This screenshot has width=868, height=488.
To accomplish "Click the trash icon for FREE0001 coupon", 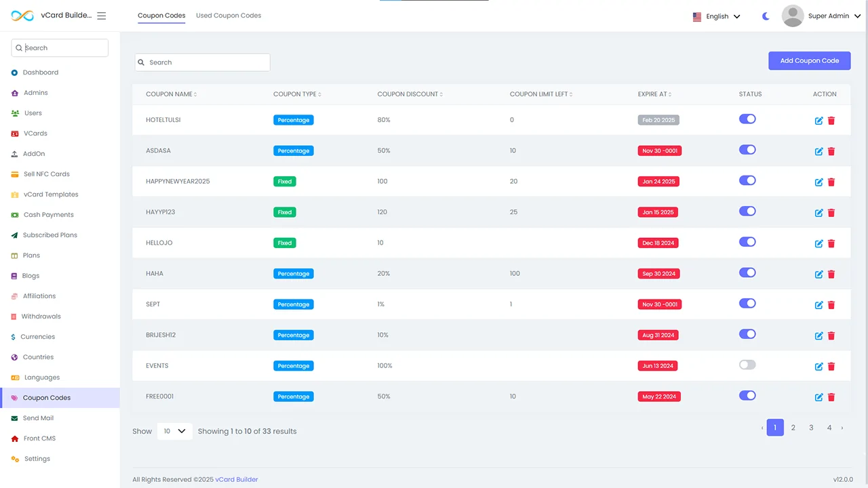I will [x=831, y=397].
